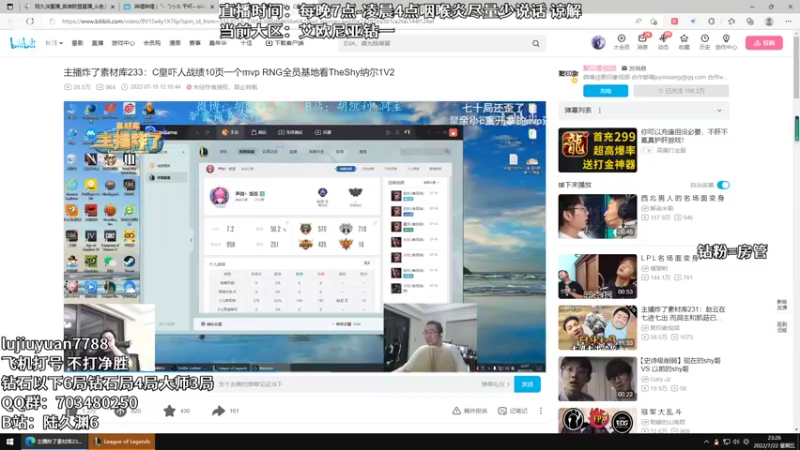The width and height of the screenshot is (800, 450).
Task: Click the 下载客户端 nav link
Action: click(285, 43)
